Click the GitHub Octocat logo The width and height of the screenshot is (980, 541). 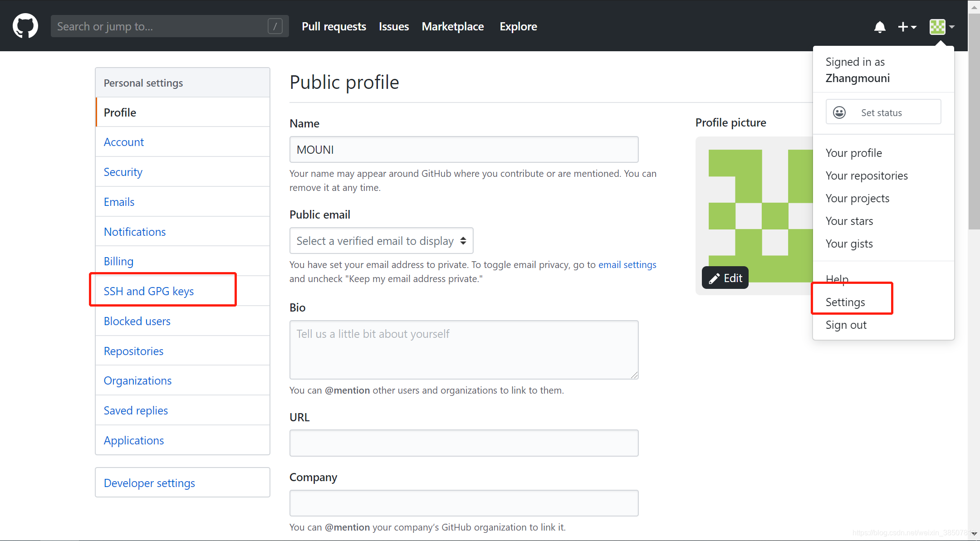tap(25, 26)
